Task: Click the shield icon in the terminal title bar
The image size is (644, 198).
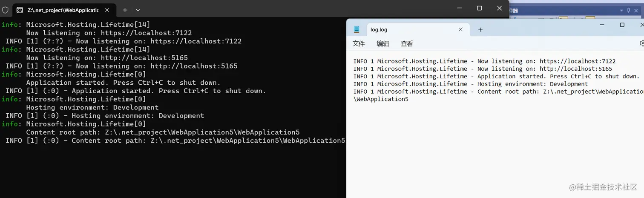Action: [5, 10]
